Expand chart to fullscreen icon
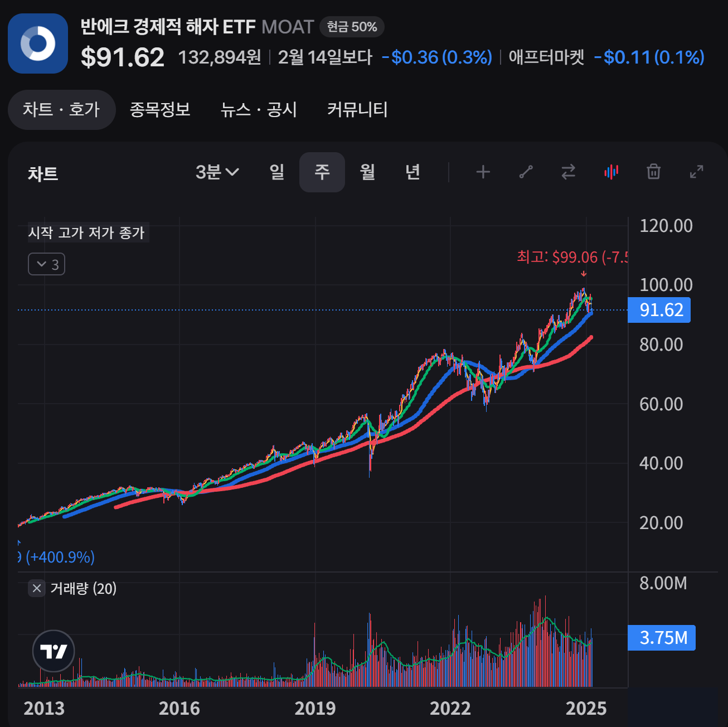The width and height of the screenshot is (728, 727). tap(696, 172)
